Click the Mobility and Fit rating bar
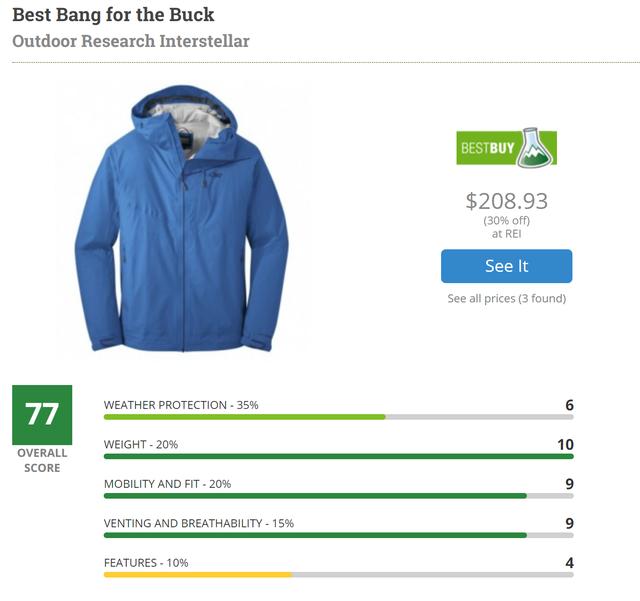This screenshot has width=640, height=601. (x=338, y=495)
